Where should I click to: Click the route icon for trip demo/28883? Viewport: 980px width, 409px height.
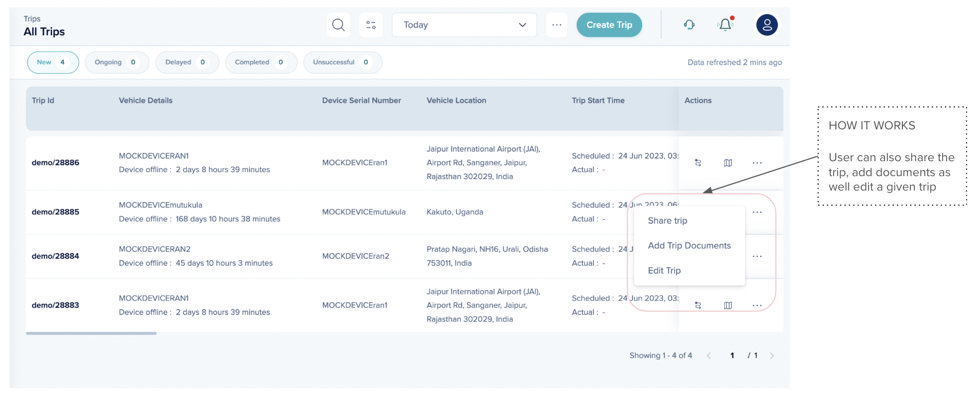(698, 306)
